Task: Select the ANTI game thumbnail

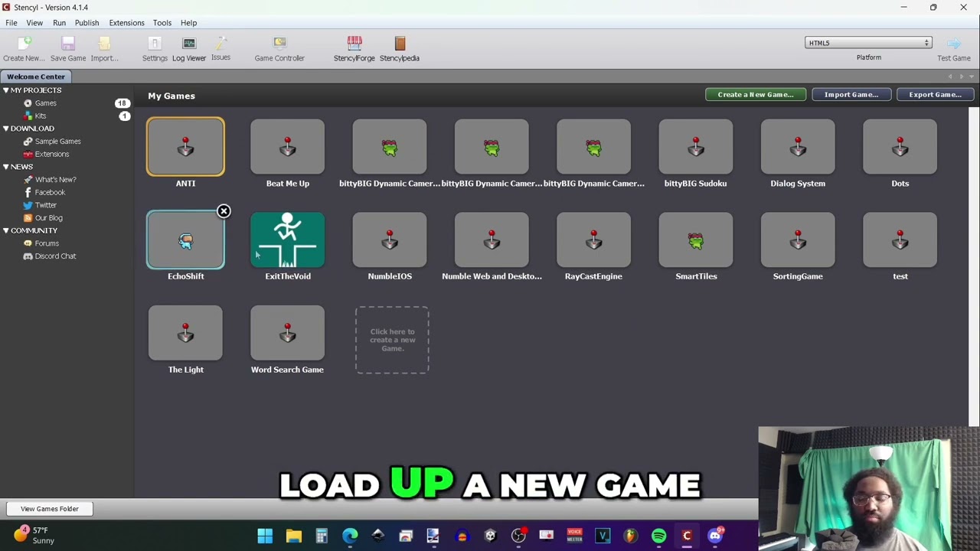Action: click(x=185, y=147)
